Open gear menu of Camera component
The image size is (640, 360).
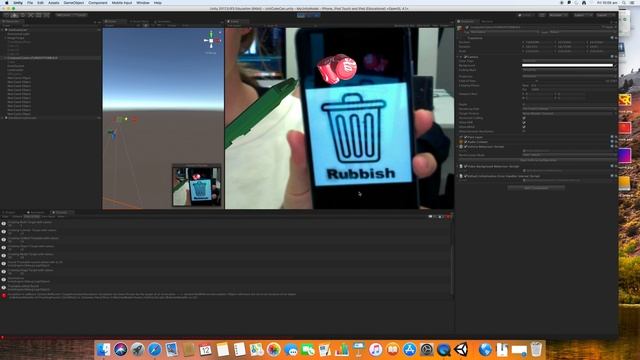coord(616,57)
